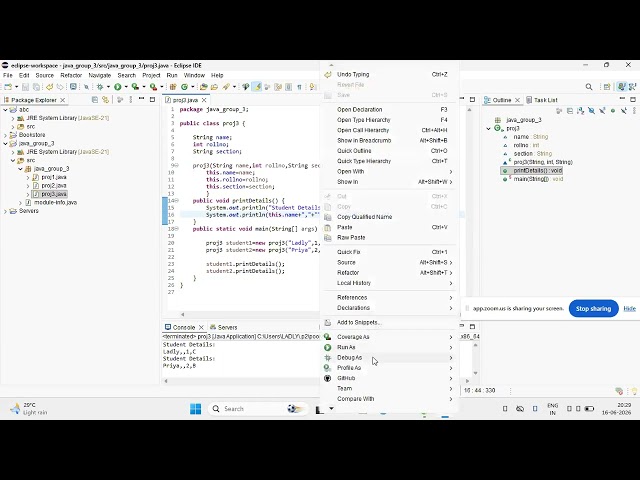640x480 pixels.
Task: Select proj2.java in Package Explorer
Action: click(49, 186)
